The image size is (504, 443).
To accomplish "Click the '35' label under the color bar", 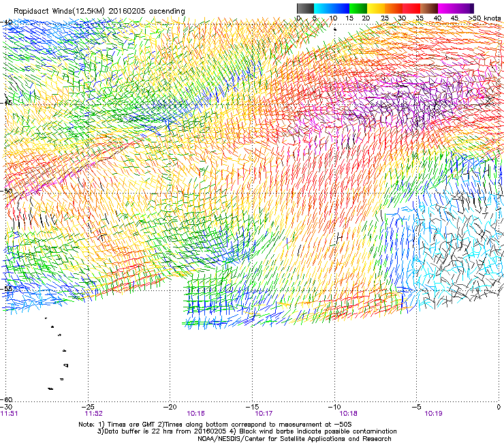I will point(420,18).
